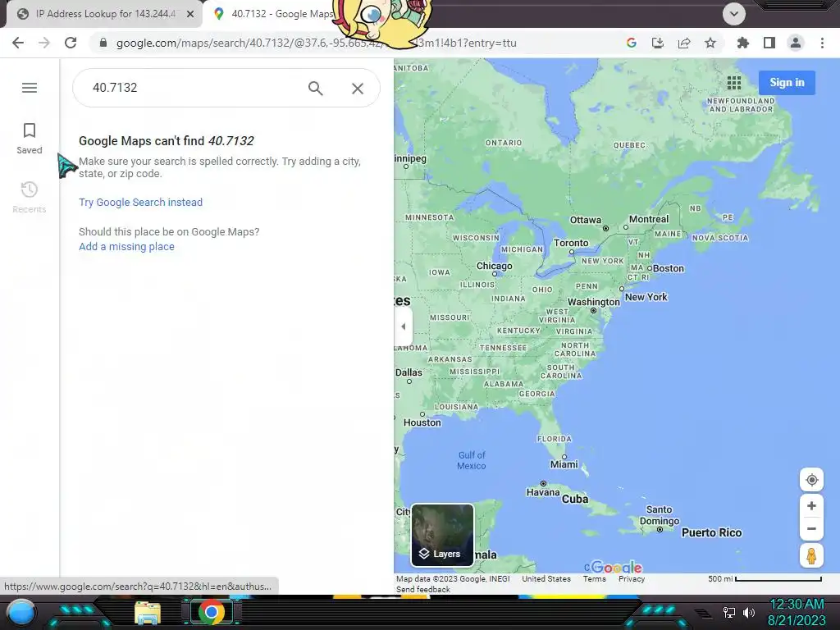
Task: Show your location on map
Action: coord(811,479)
